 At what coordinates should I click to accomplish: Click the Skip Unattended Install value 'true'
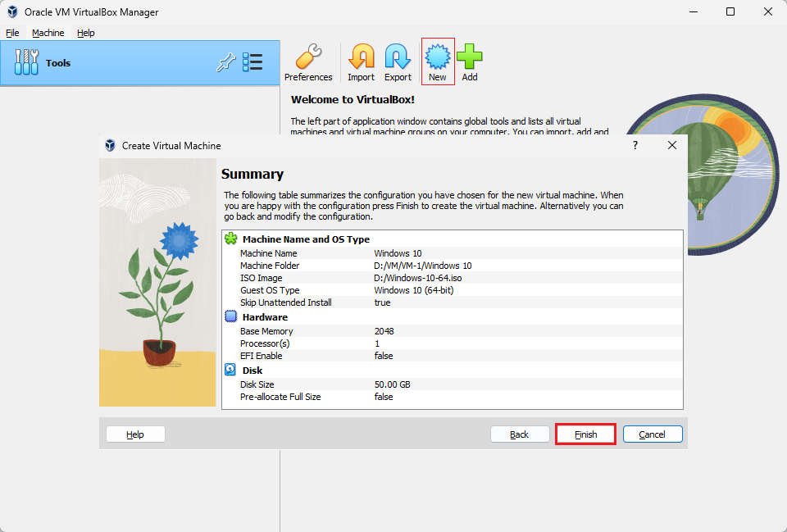383,302
